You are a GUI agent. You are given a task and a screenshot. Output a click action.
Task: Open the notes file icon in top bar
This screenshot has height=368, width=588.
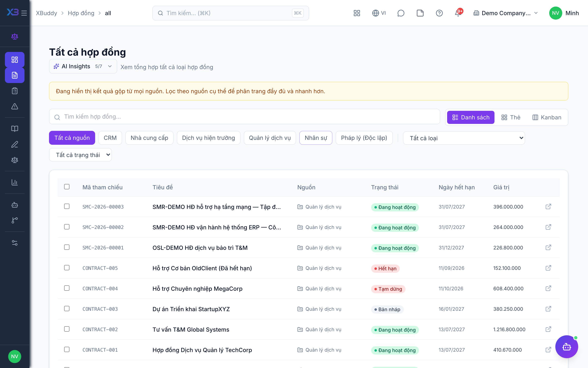click(420, 13)
